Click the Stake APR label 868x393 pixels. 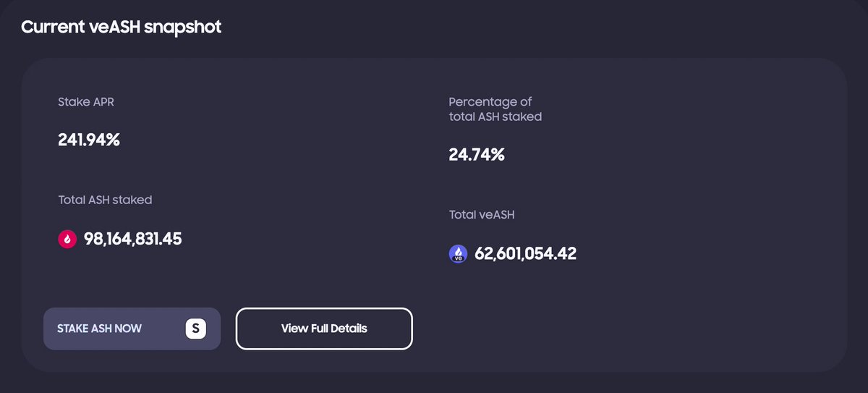point(86,102)
